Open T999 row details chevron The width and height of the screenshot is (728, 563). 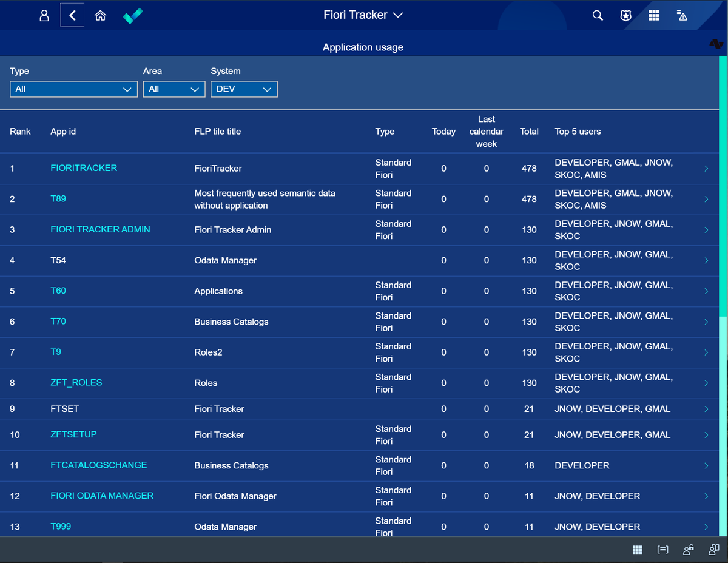pos(706,527)
